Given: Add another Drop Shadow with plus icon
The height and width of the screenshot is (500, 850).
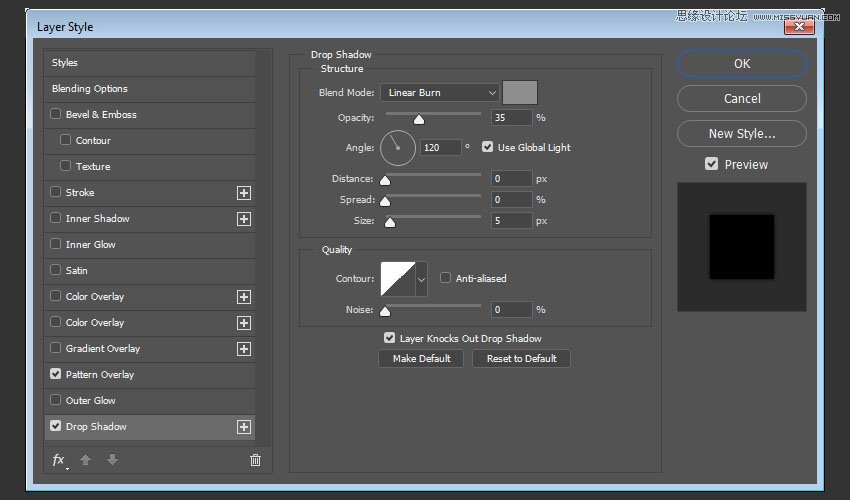Looking at the screenshot, I should point(243,427).
